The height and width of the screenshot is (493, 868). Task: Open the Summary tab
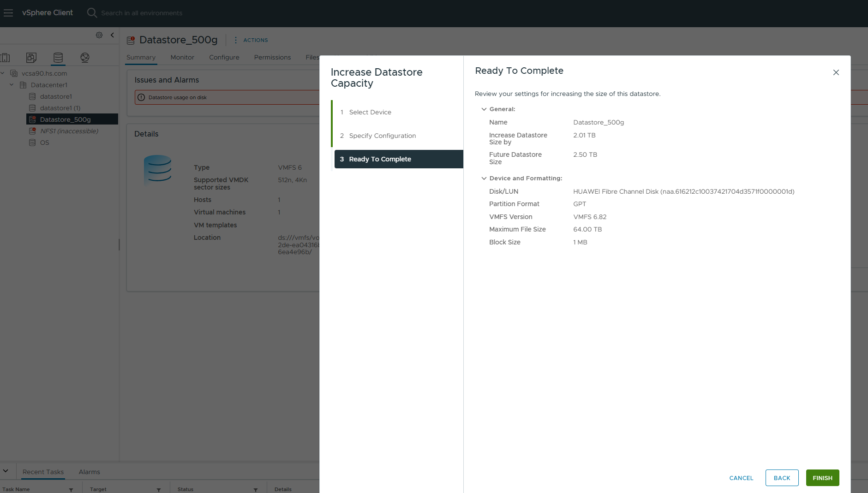point(141,57)
